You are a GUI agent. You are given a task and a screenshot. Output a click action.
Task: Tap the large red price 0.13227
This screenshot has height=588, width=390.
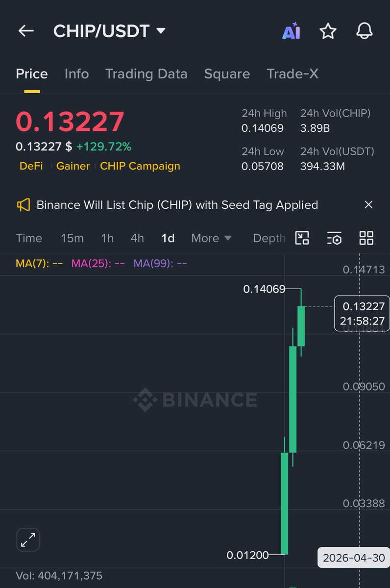click(70, 122)
